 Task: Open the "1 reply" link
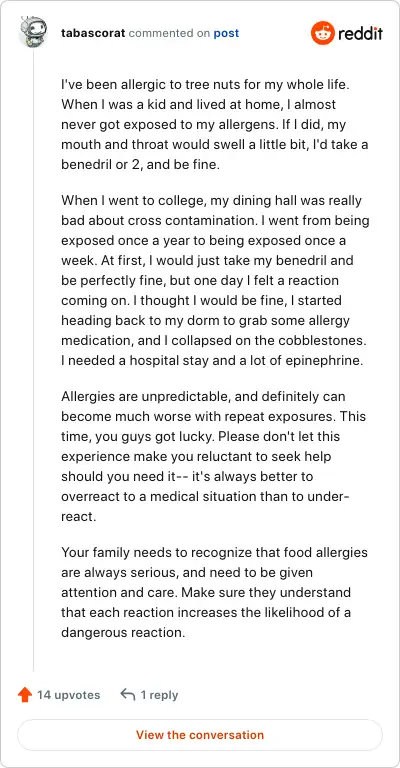159,695
